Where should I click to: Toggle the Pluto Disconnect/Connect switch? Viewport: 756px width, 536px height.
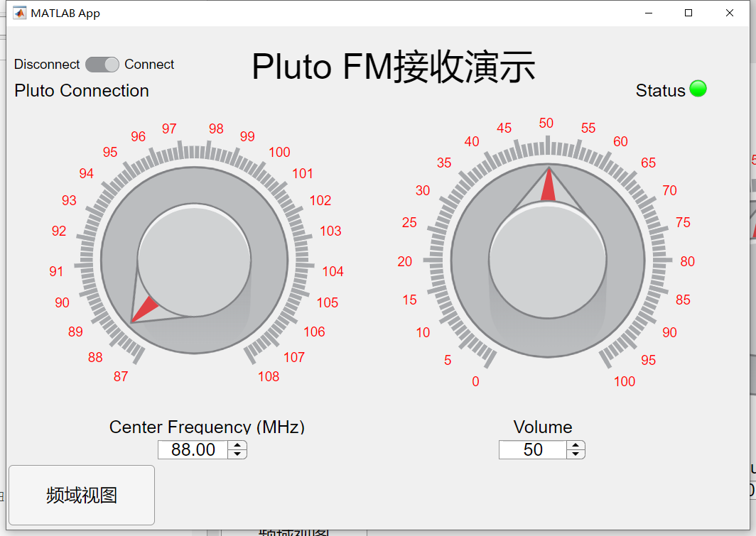(102, 65)
